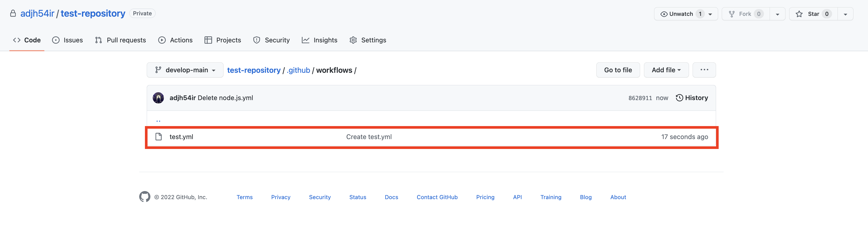Click the Projects table icon
This screenshot has height=248, width=868.
tap(208, 40)
